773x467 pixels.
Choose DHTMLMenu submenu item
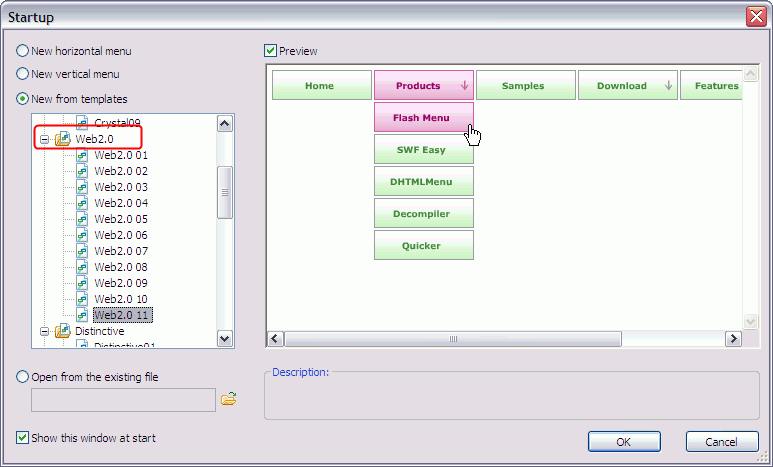424,181
